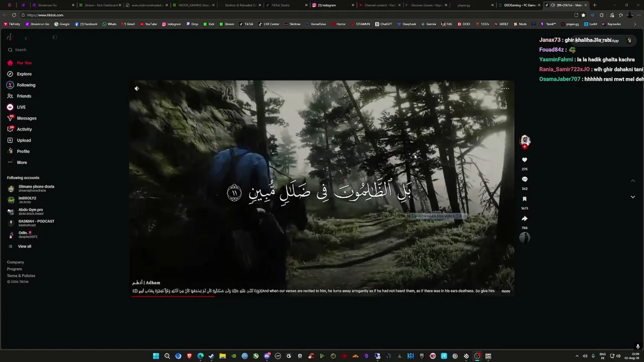
Task: Open a new browser tab
Action: pyautogui.click(x=595, y=5)
